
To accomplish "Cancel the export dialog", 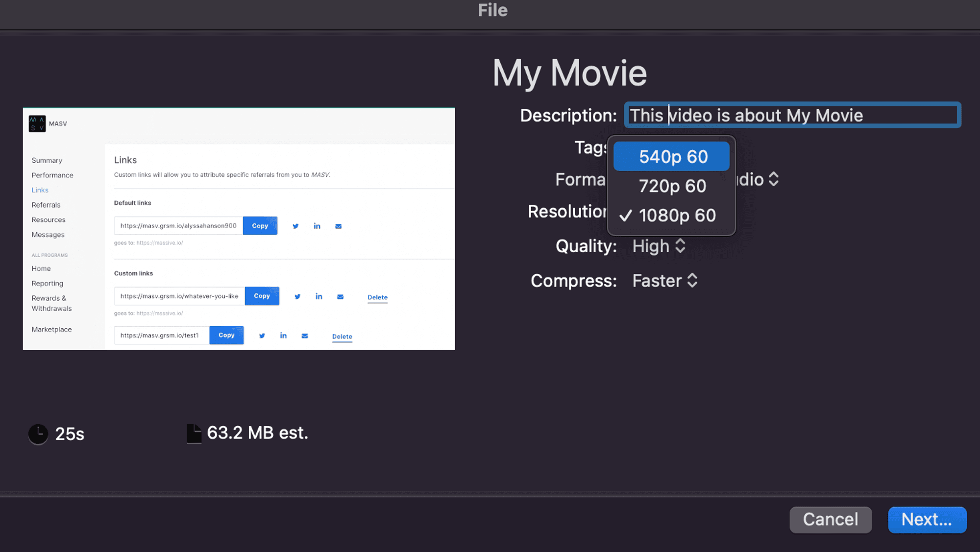I will pos(830,520).
